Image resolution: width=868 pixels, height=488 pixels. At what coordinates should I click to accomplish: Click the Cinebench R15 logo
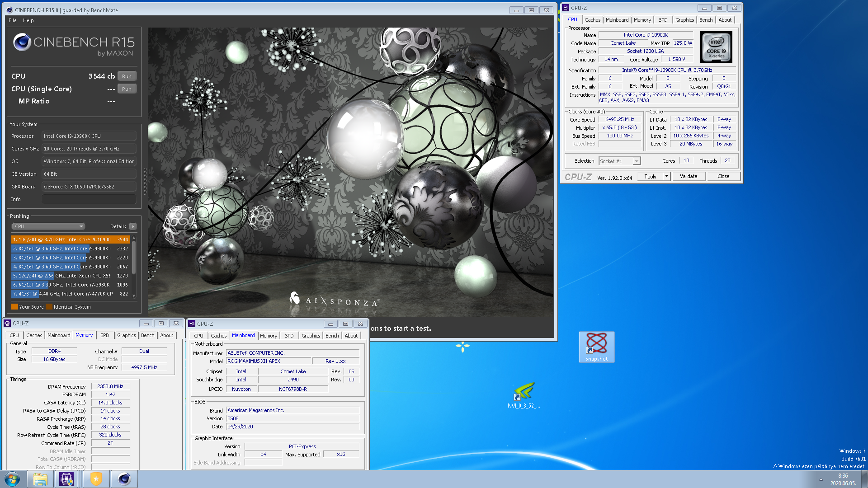(74, 45)
